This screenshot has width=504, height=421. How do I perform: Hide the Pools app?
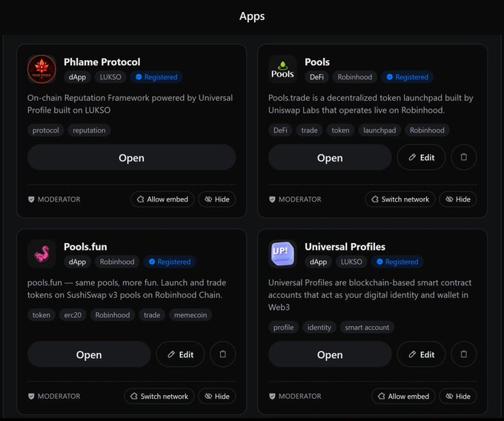(x=458, y=199)
